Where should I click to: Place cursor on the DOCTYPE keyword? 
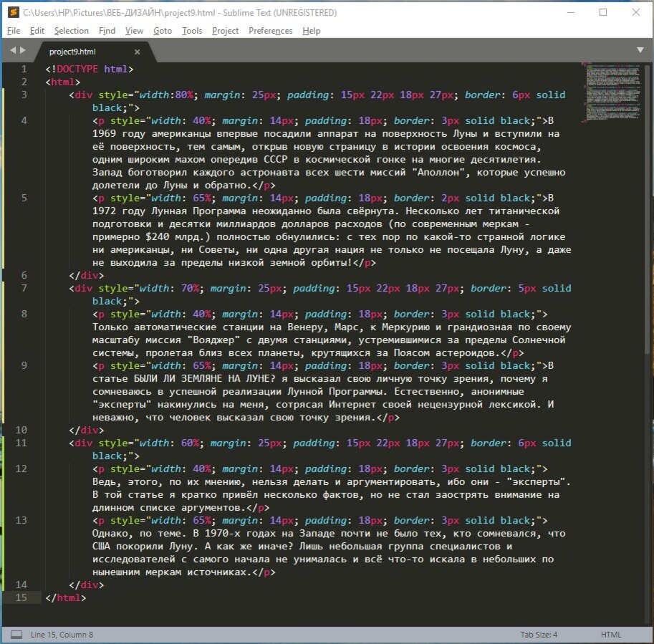77,69
